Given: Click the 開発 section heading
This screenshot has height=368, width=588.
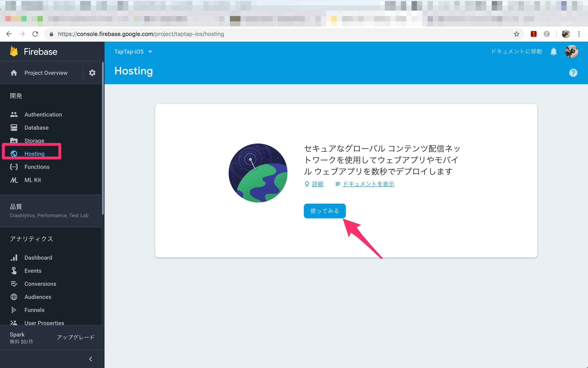Looking at the screenshot, I should pyautogui.click(x=16, y=96).
